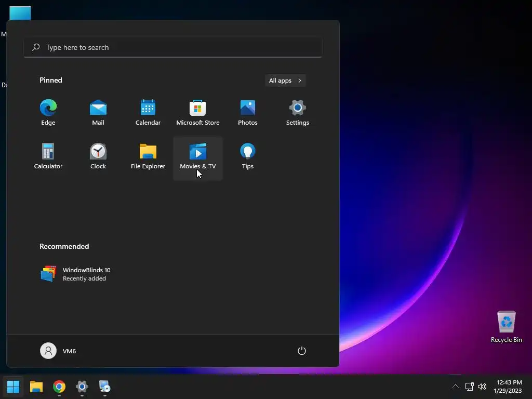Open Google Chrome from taskbar
The width and height of the screenshot is (532, 399).
[x=59, y=387]
